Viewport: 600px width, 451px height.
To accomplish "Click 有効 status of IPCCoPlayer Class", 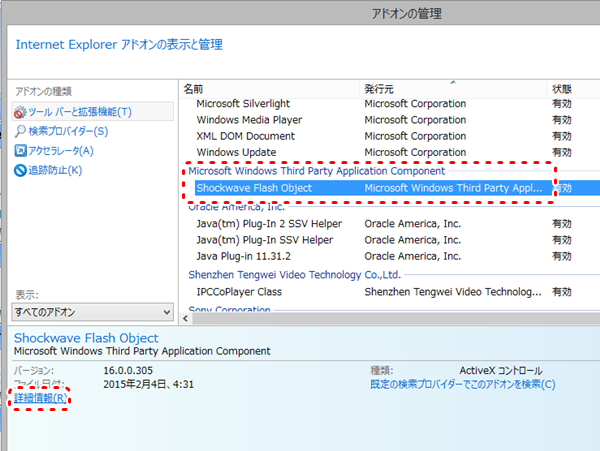I will [562, 292].
